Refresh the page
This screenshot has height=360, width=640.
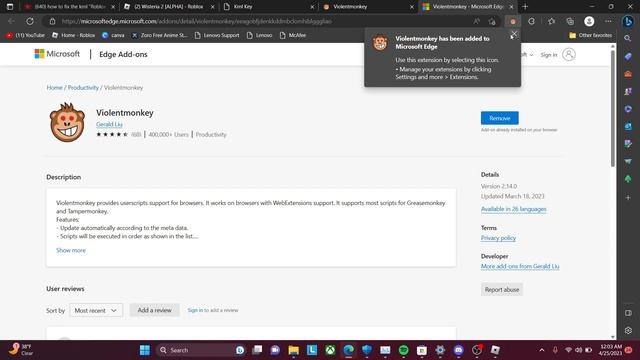point(30,21)
